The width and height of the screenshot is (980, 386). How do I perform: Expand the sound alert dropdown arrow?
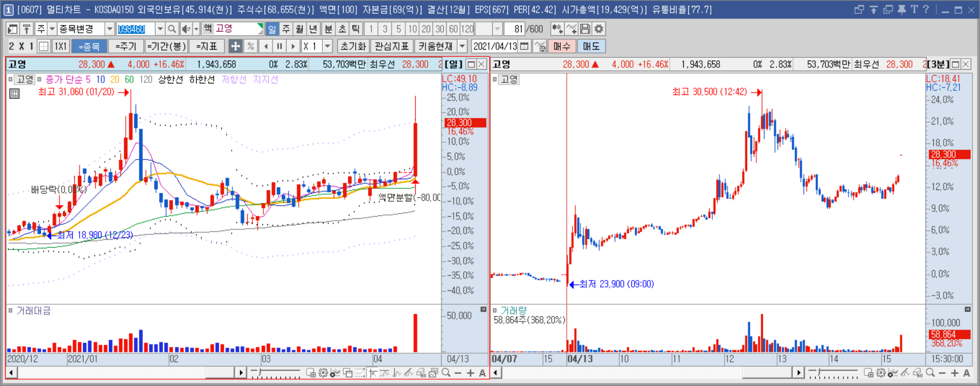(x=196, y=29)
